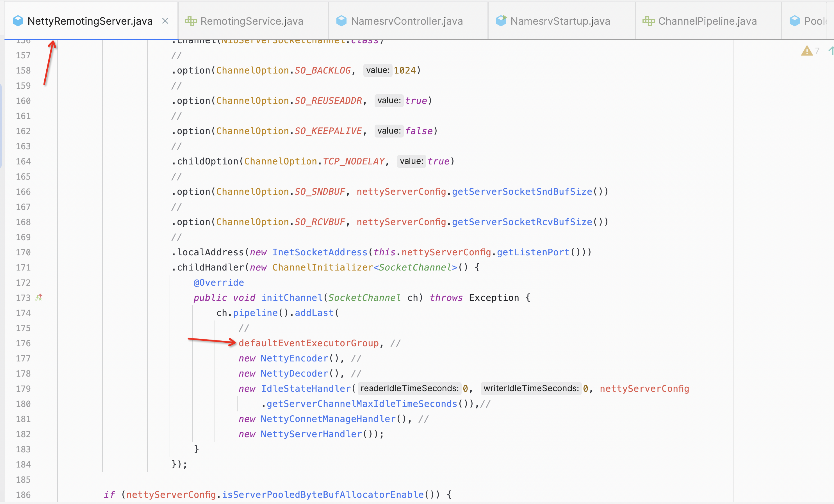The width and height of the screenshot is (834, 504).
Task: Click the writerIdleTimeSeconds parameter hint
Action: tap(531, 388)
